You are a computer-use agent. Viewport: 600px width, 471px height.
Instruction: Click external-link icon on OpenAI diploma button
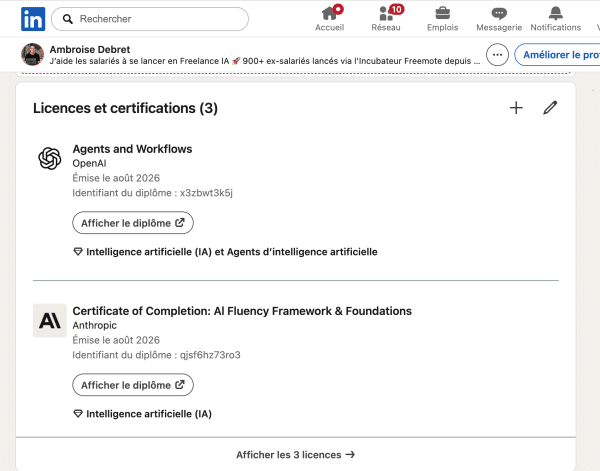180,222
